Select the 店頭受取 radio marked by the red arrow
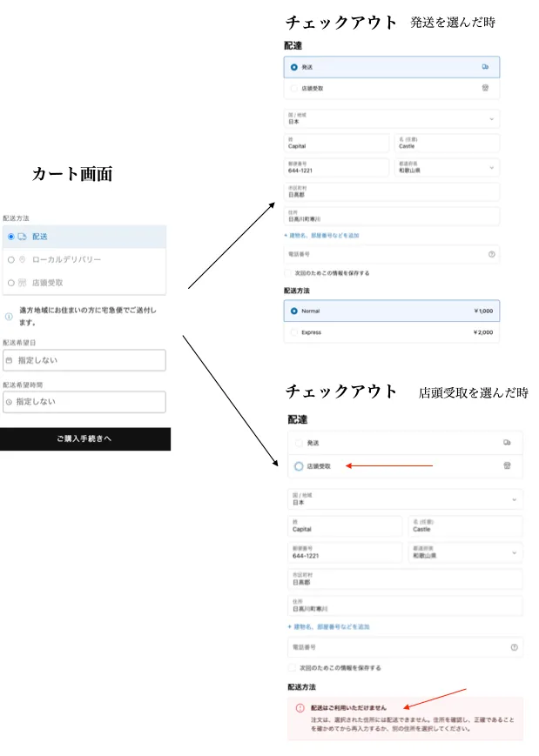Screen dimensions: 539x756 click(299, 466)
